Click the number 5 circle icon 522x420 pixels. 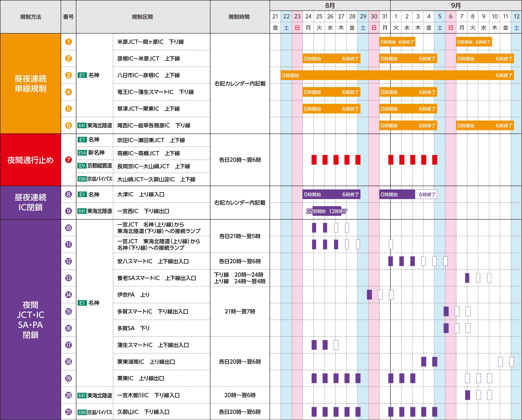pos(69,109)
